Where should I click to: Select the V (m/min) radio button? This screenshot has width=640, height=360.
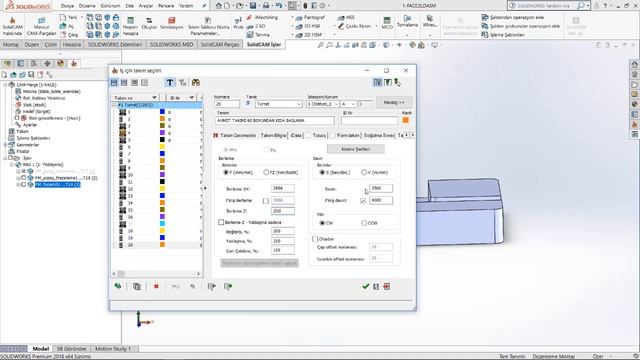(x=364, y=173)
